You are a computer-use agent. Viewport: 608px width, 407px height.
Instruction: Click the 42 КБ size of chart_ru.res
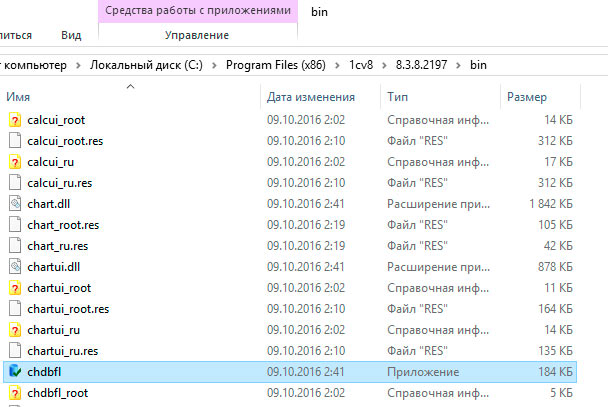pyautogui.click(x=558, y=246)
